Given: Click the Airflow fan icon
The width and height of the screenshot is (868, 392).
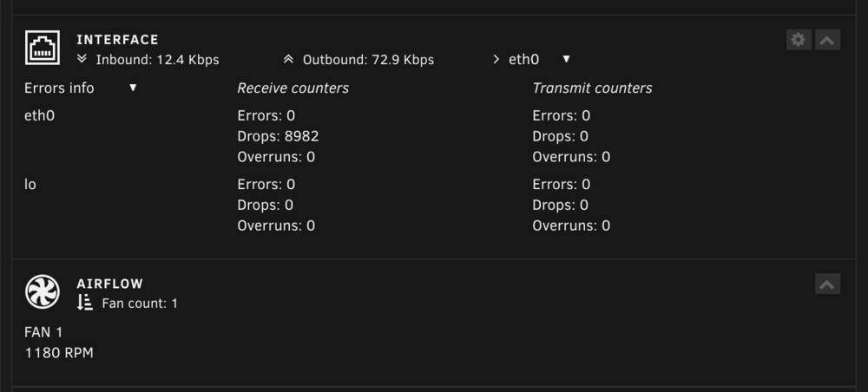Looking at the screenshot, I should point(42,291).
